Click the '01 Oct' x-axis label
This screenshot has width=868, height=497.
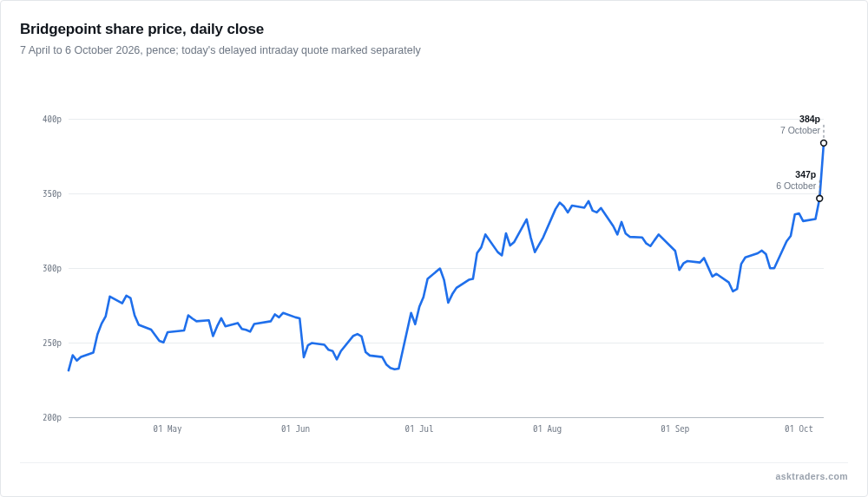click(x=799, y=429)
